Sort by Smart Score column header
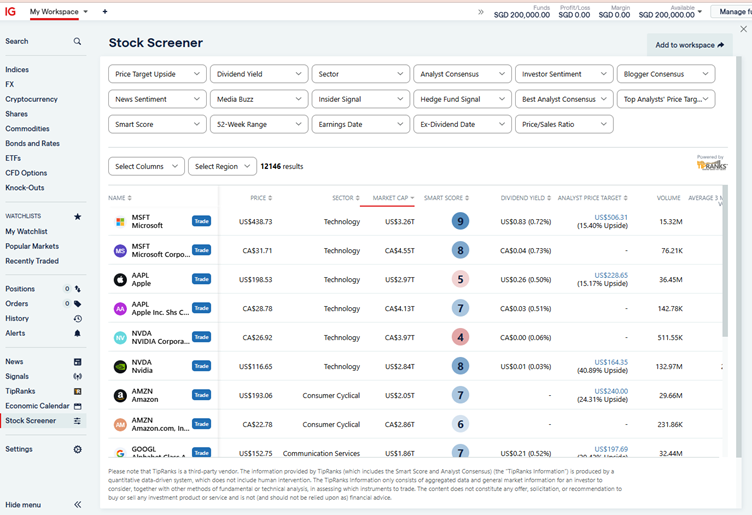Image resolution: width=752 pixels, height=515 pixels. click(446, 198)
